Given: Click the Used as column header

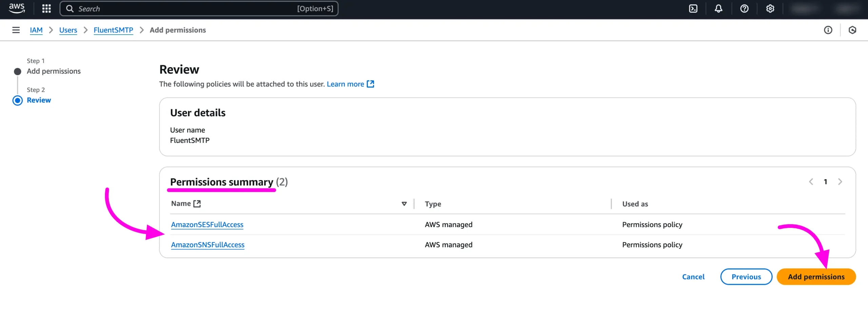Looking at the screenshot, I should point(635,204).
